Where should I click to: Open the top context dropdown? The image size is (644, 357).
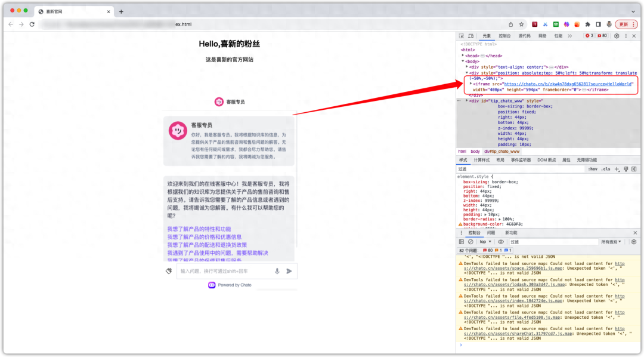(x=485, y=242)
